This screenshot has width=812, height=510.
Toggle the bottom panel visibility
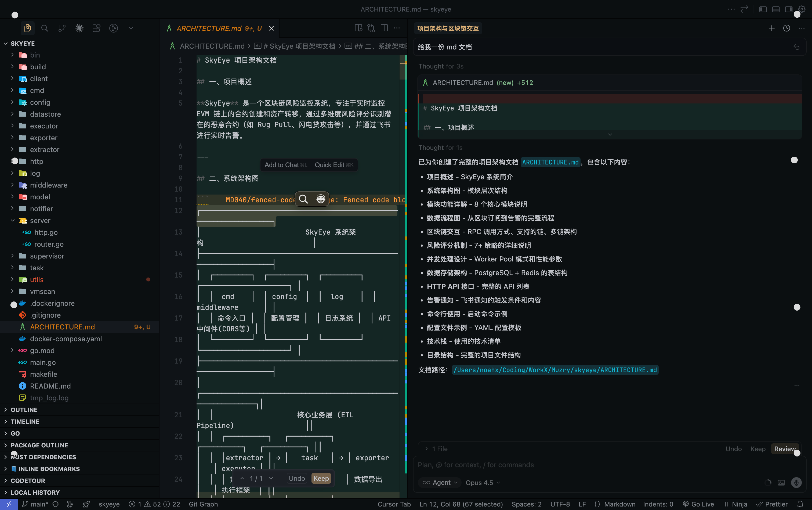[x=775, y=9]
